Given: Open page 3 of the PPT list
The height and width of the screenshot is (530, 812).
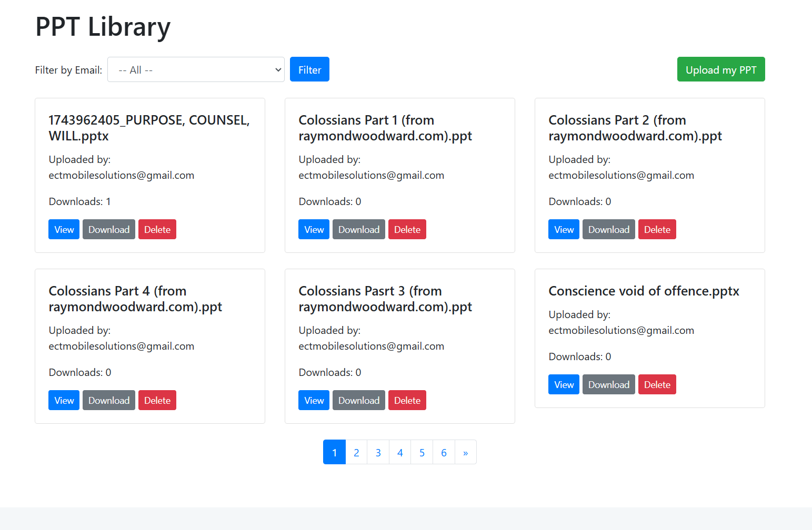Looking at the screenshot, I should [378, 452].
